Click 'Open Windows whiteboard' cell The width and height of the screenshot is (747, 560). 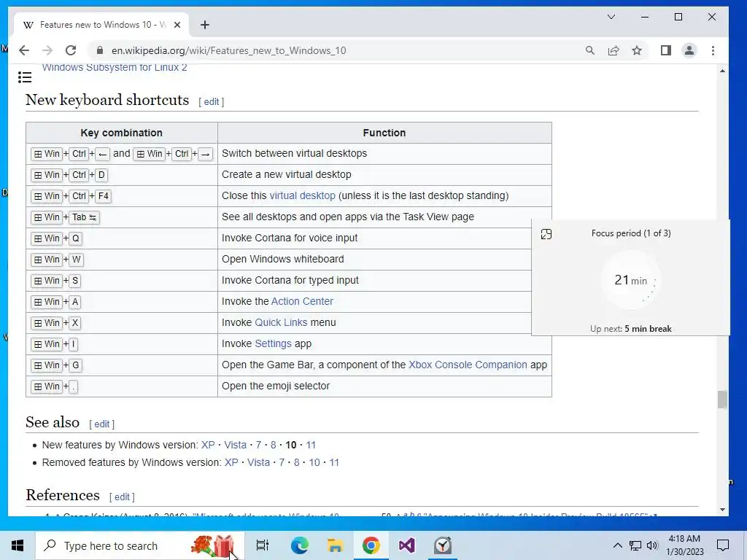pos(374,259)
